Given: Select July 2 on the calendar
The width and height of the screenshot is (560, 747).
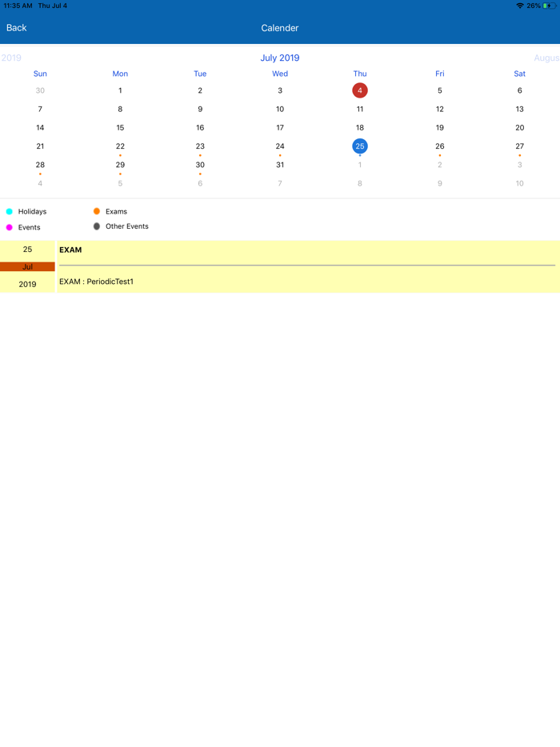Looking at the screenshot, I should [200, 90].
